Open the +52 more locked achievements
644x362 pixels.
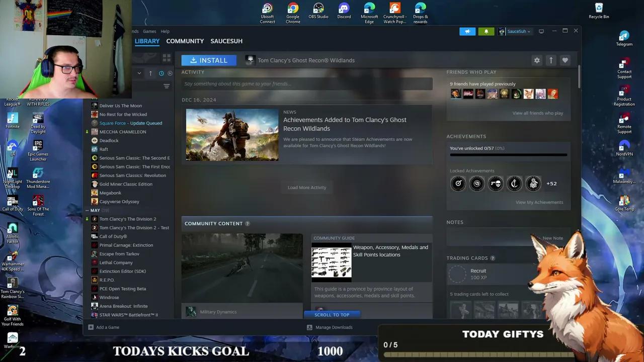[551, 184]
